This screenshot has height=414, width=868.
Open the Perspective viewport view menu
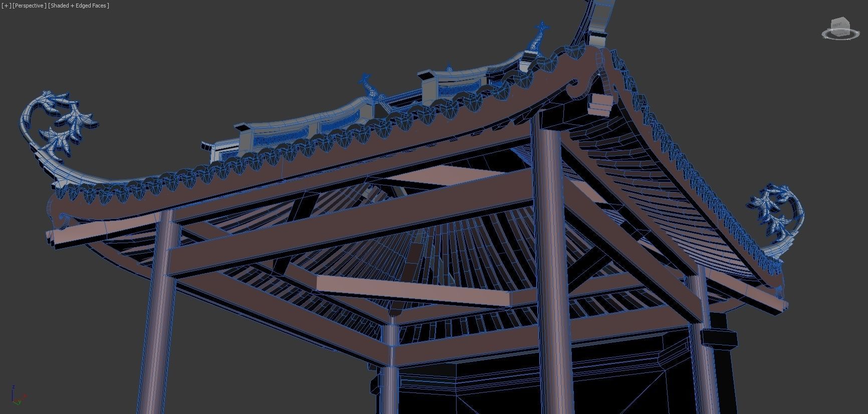point(30,6)
